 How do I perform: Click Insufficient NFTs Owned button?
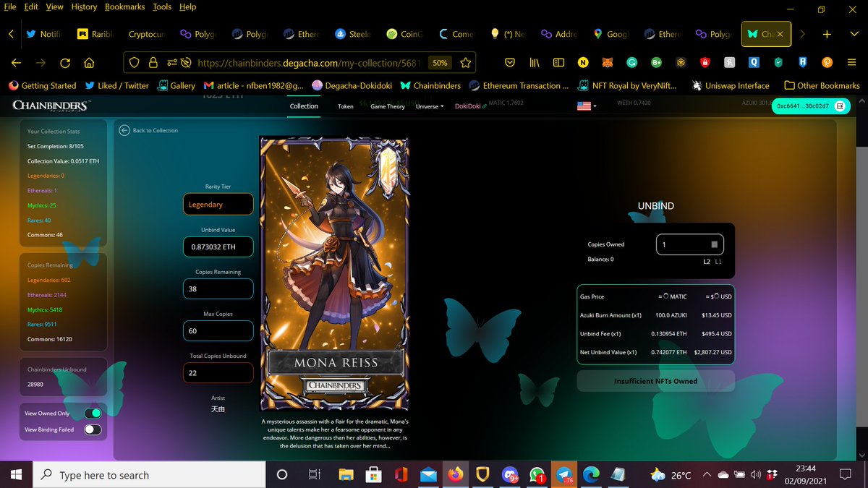[x=655, y=381]
